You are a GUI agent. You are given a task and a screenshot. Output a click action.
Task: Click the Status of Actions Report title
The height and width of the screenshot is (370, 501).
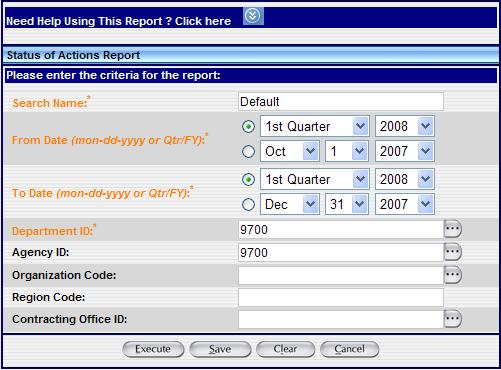(73, 55)
